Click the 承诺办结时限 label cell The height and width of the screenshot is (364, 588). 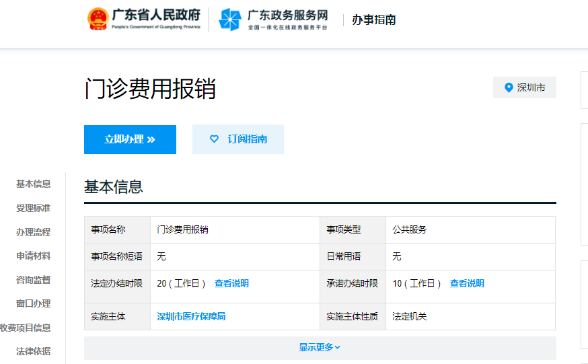click(353, 287)
